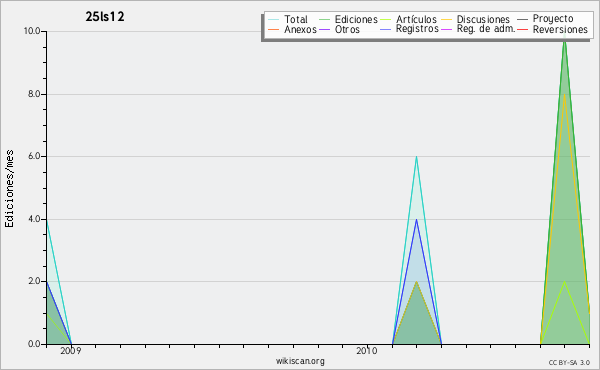Click the y-axis label 4.0
Viewport: 600px width, 370px height.
pos(34,219)
